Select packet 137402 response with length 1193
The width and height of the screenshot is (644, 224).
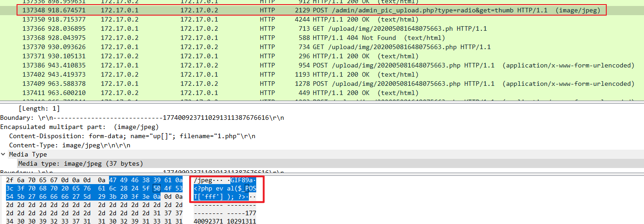[x=322, y=74]
